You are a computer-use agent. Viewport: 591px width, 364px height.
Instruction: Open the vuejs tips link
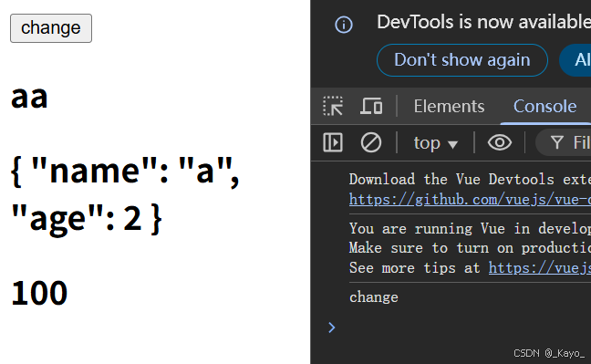[x=539, y=267]
